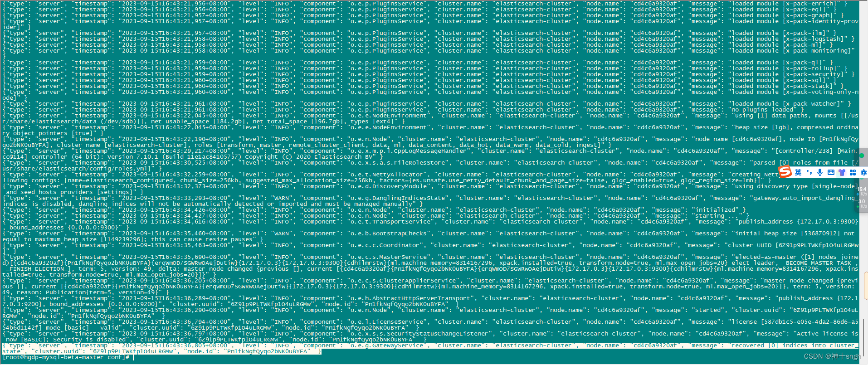
Task: Click the text [x-pack-eql]
Action: (805, 10)
